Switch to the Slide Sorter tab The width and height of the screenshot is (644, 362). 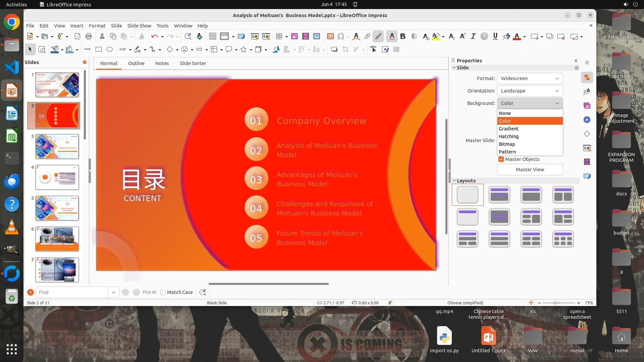(x=193, y=63)
